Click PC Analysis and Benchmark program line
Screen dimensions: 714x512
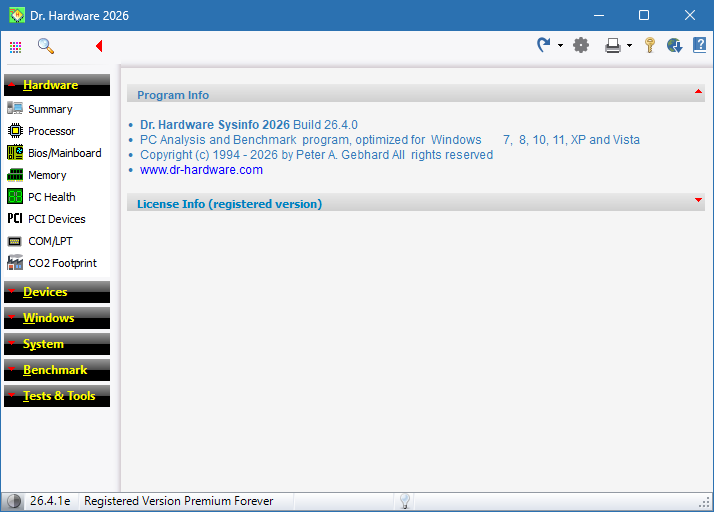click(x=390, y=140)
